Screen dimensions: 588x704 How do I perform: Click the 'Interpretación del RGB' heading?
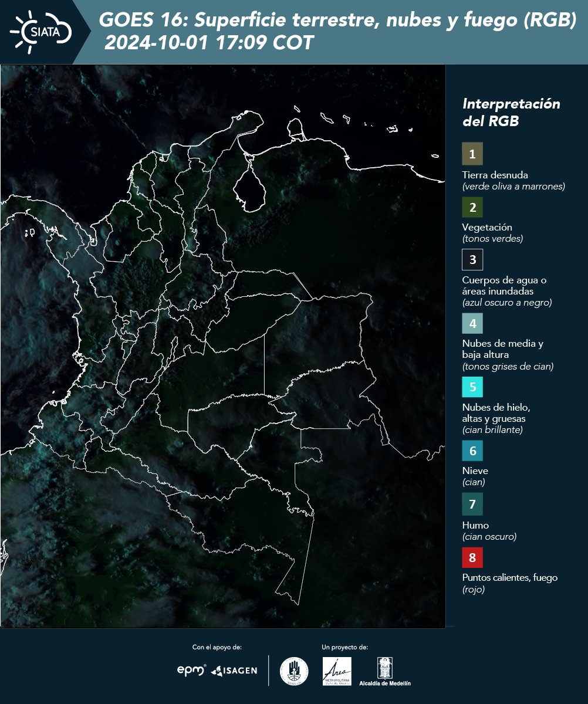tap(511, 112)
